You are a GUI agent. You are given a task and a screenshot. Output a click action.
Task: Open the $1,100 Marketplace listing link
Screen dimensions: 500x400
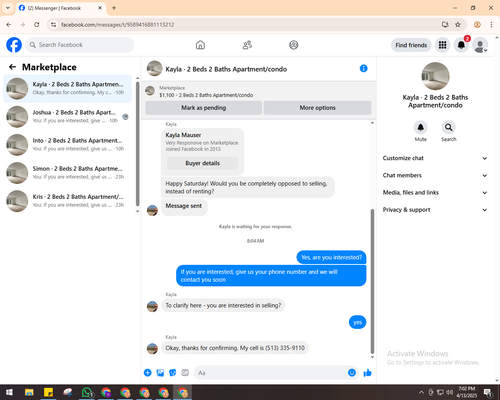tap(206, 95)
